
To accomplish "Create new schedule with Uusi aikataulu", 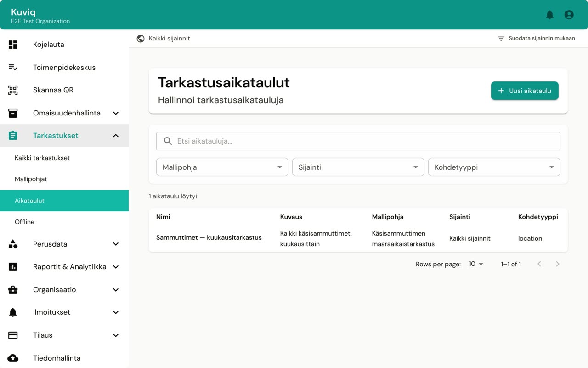I will click(525, 91).
